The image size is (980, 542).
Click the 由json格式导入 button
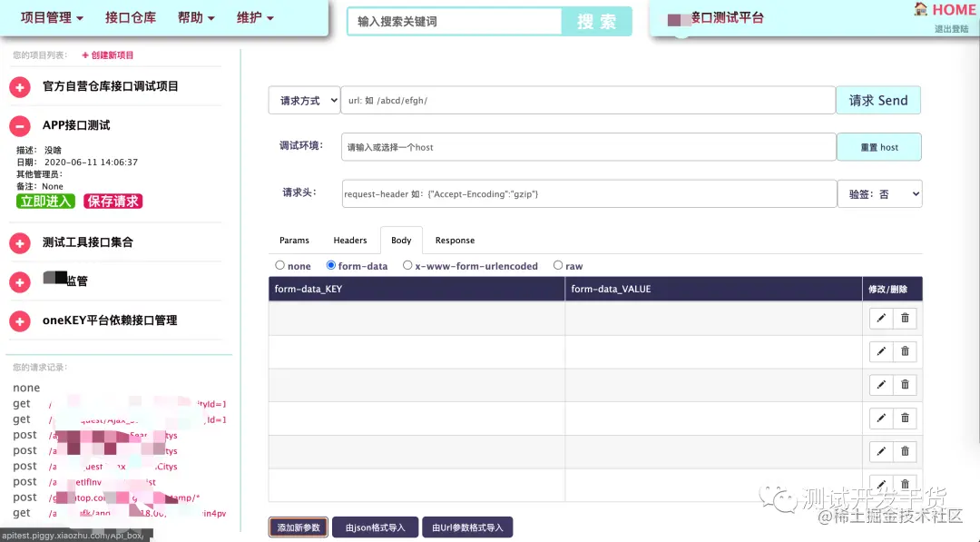[375, 527]
